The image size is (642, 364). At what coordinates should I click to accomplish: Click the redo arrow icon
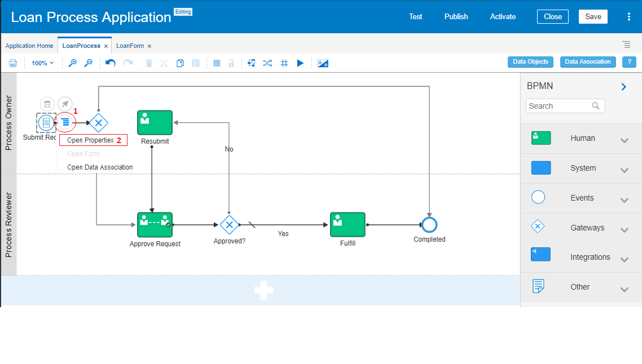(x=128, y=63)
